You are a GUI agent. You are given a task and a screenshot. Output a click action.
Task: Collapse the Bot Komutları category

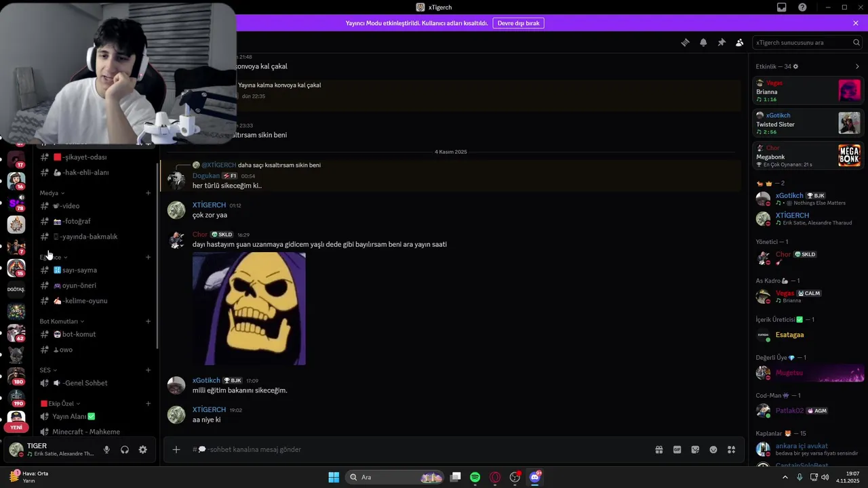(x=62, y=321)
